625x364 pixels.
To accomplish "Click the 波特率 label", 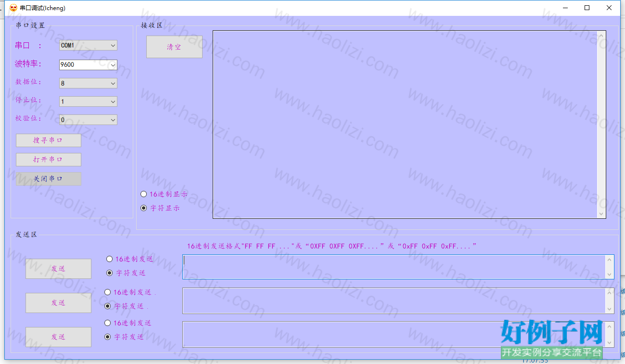I will (28, 64).
